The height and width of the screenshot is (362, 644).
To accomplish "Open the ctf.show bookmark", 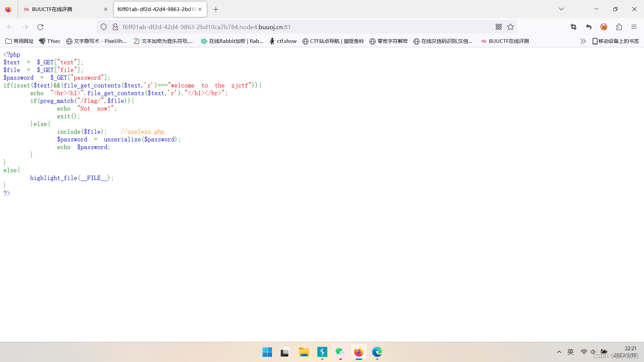I will [283, 41].
